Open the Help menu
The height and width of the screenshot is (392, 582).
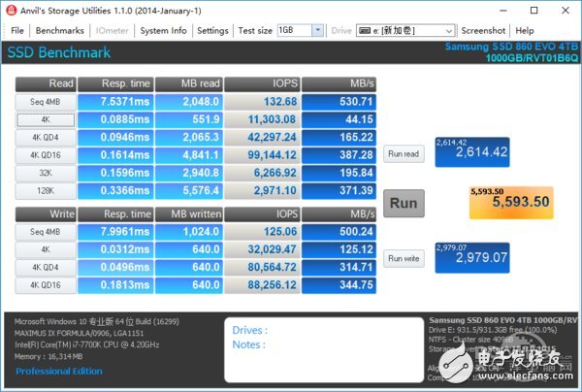coord(525,31)
